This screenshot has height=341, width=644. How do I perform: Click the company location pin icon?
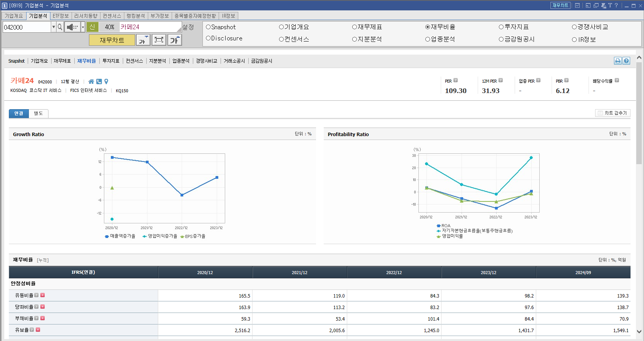[106, 82]
